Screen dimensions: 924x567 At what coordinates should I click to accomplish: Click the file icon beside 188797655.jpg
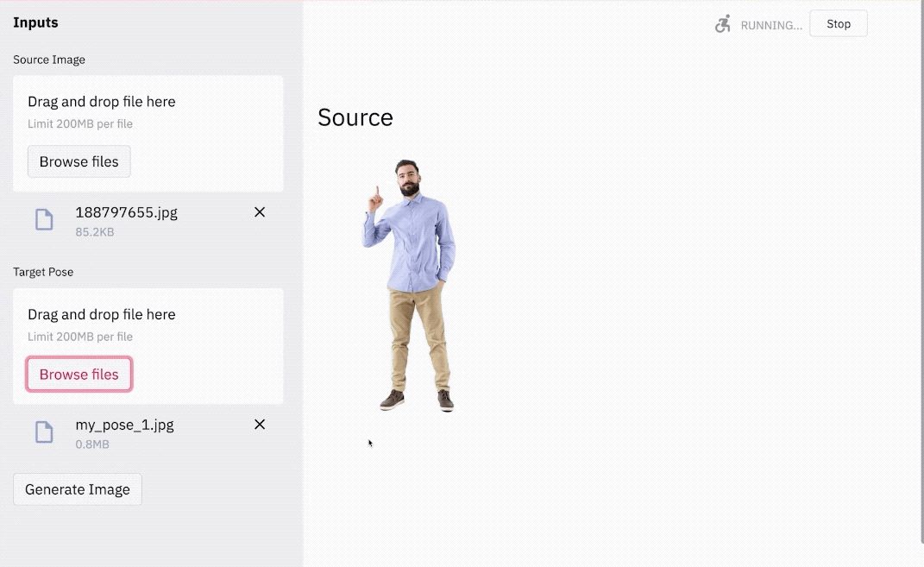click(x=44, y=220)
